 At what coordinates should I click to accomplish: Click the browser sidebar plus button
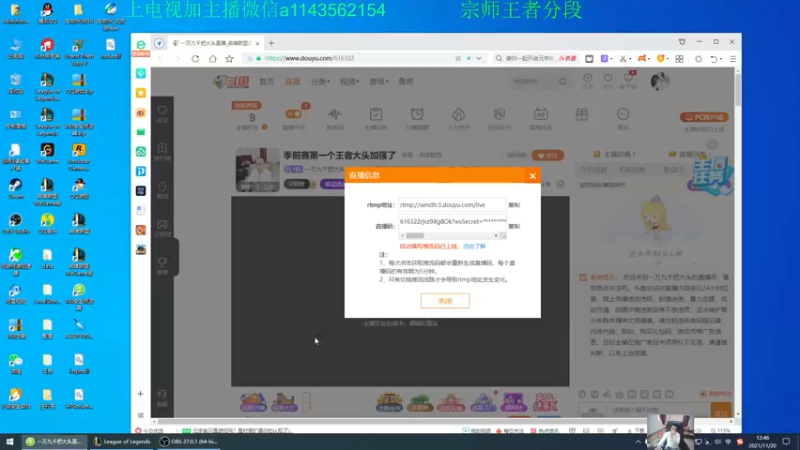(x=140, y=394)
